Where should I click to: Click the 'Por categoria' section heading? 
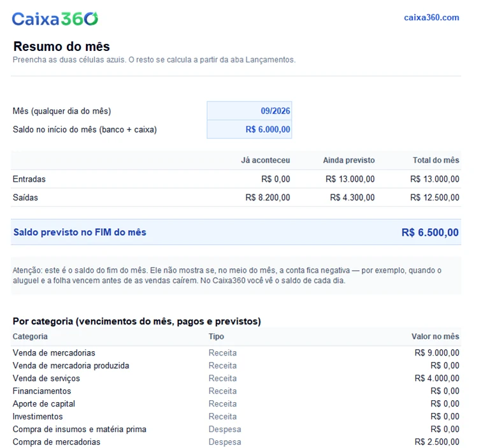pyautogui.click(x=137, y=321)
